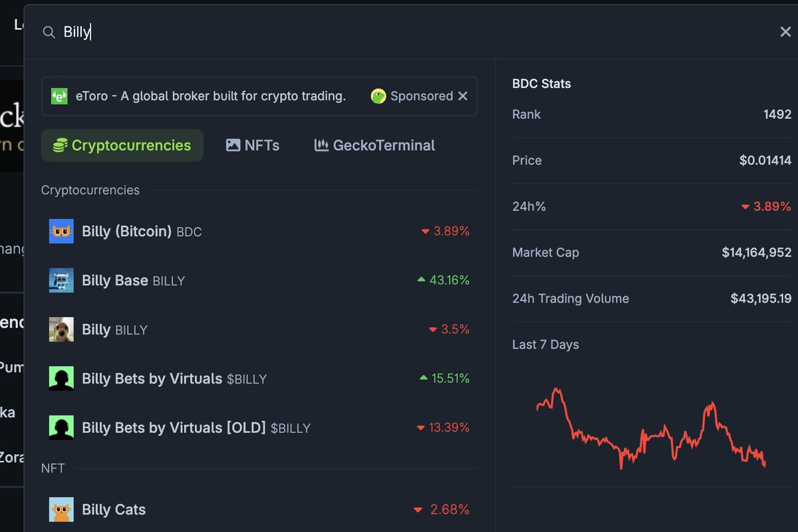Click the BDC Stats heading
The image size is (798, 532).
[x=541, y=84]
